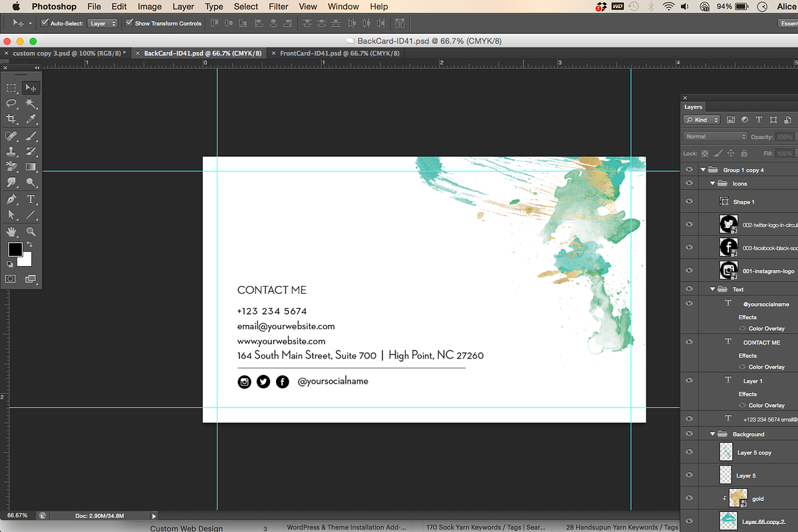
Task: Select the Pen tool
Action: point(11,199)
